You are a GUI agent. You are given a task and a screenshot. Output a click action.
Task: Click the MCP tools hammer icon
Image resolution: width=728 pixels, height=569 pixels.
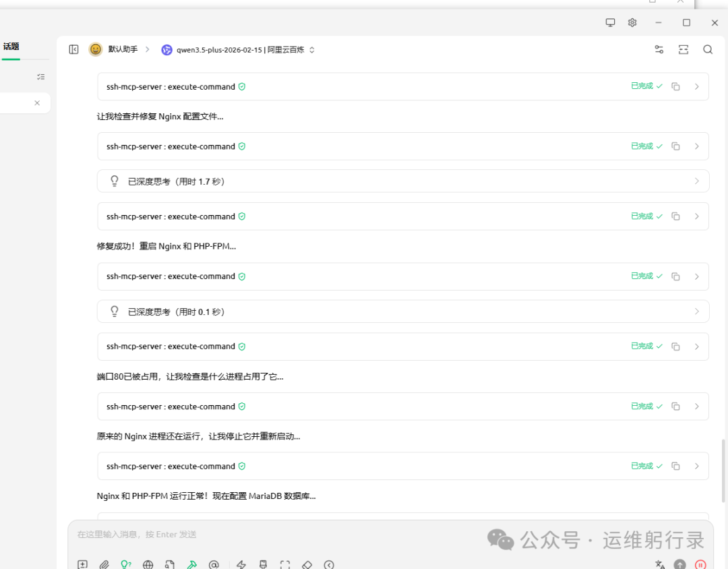tap(192, 564)
